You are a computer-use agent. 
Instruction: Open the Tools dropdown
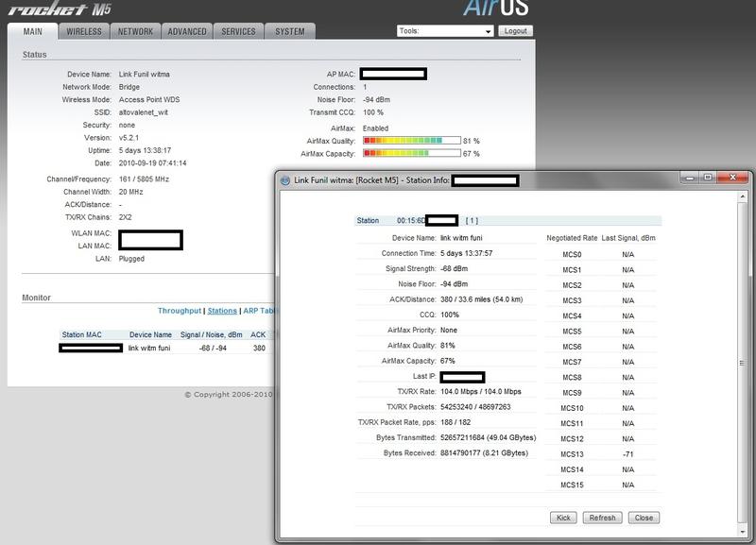click(x=445, y=31)
